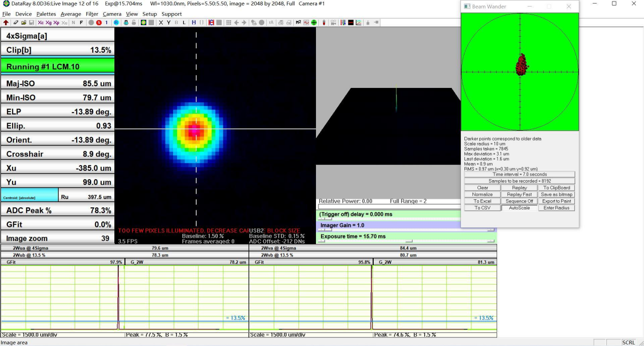Viewport: 644px width, 346px height.
Task: Click the Save as bitmap button
Action: (556, 194)
